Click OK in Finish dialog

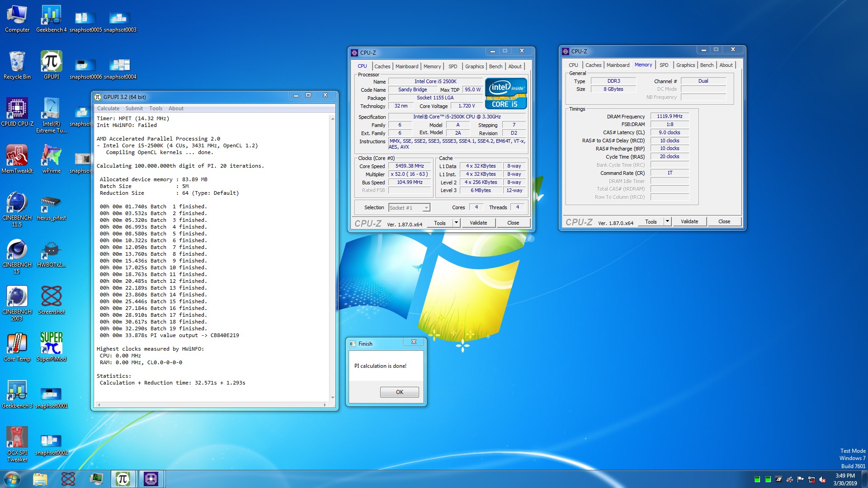400,392
